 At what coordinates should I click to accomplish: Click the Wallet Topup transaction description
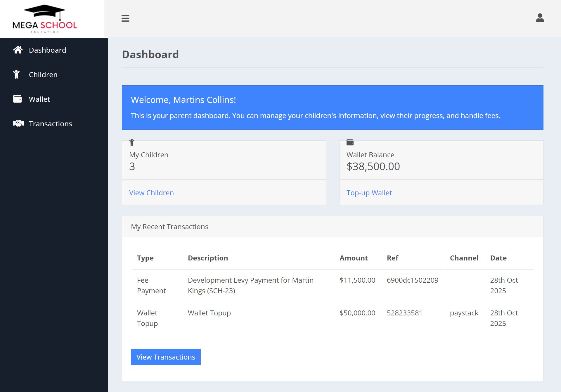(209, 313)
